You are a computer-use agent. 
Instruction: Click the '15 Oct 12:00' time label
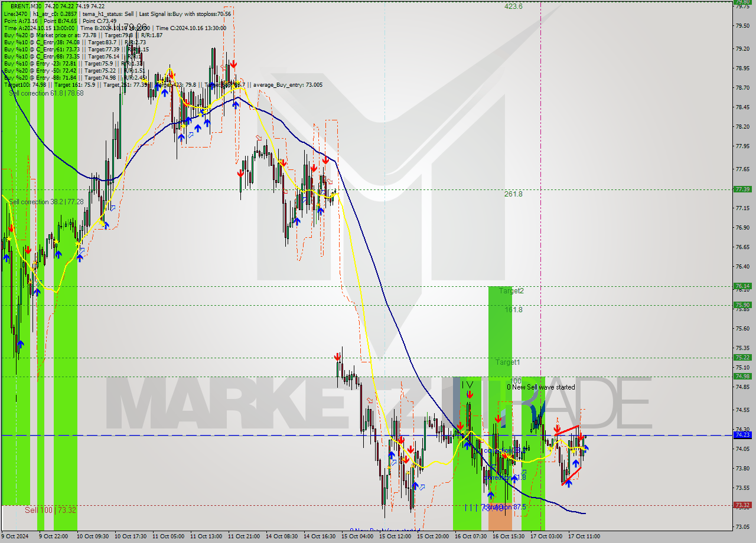point(395,537)
